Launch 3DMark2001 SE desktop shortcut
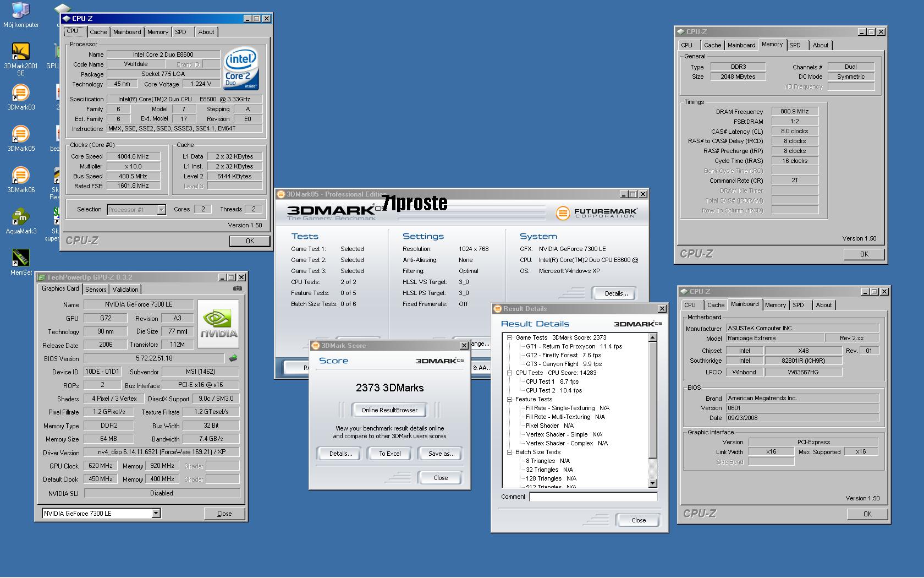The width and height of the screenshot is (924, 578). pos(21,59)
